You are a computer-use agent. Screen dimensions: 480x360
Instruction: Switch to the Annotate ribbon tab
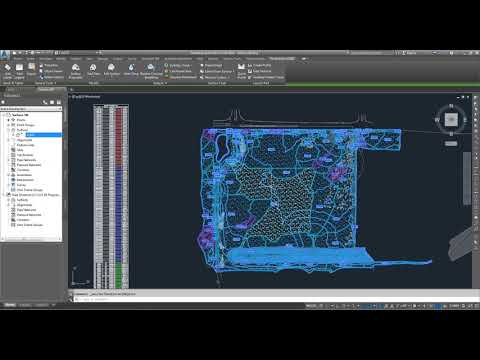[x=46, y=59]
